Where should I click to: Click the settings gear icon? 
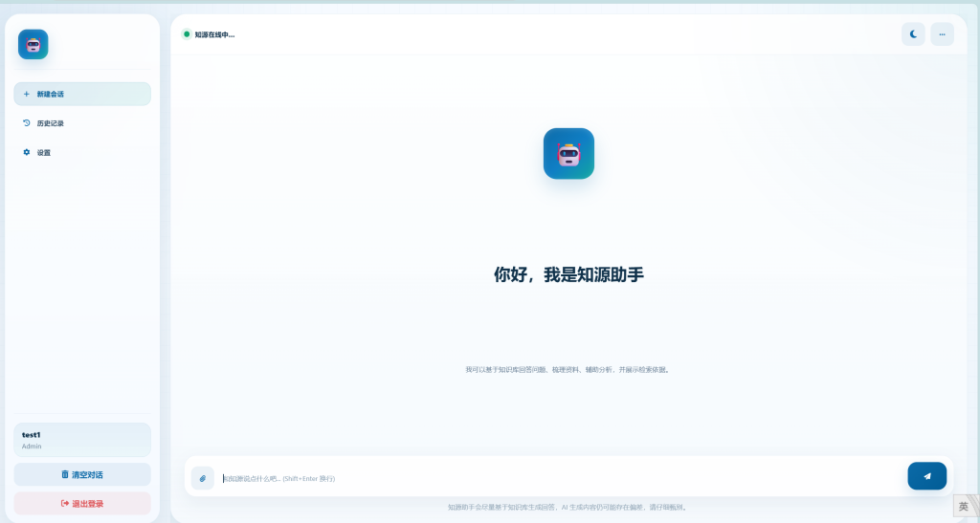(x=26, y=152)
